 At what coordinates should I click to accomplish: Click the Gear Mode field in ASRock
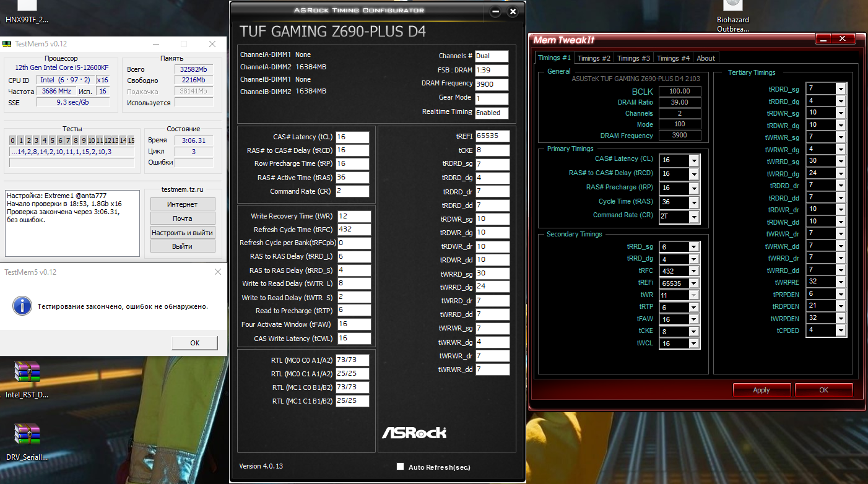click(x=492, y=98)
